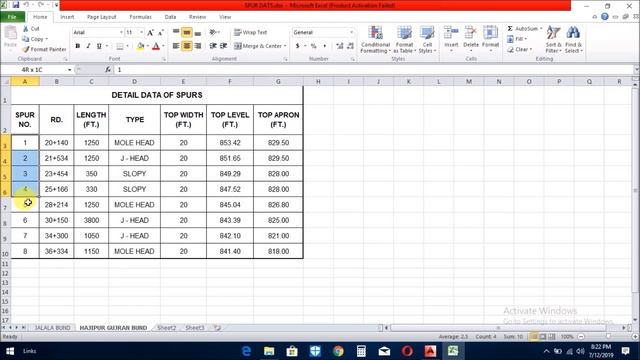Click the Increase Indent icon
This screenshot has width=640, height=360.
223,46
